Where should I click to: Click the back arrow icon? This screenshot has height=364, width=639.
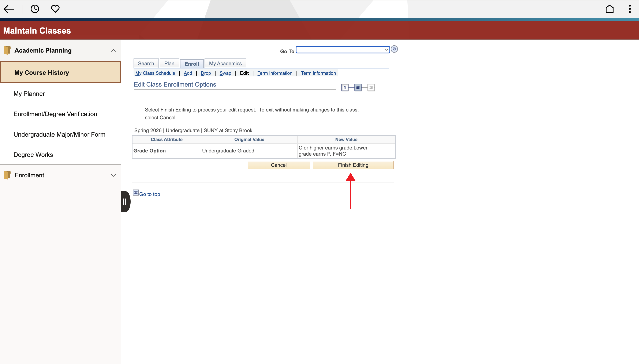[9, 9]
